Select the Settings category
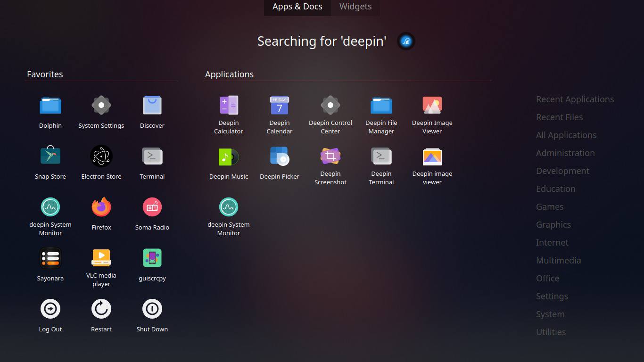This screenshot has width=644, height=362. pos(552,296)
